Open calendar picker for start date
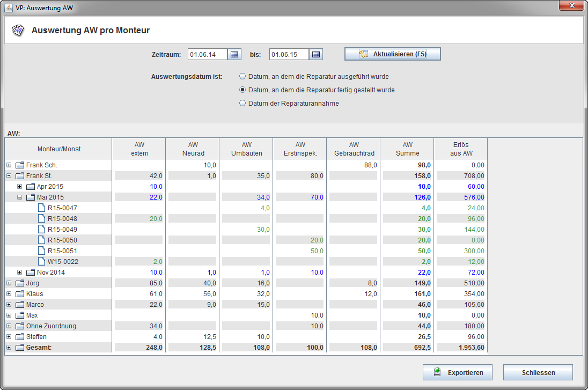The image size is (588, 390). click(x=234, y=54)
